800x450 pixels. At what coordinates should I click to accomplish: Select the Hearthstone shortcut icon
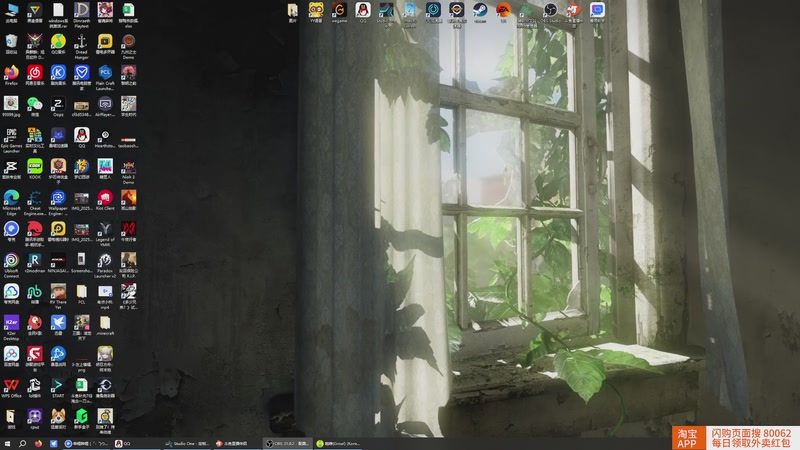coord(105,137)
